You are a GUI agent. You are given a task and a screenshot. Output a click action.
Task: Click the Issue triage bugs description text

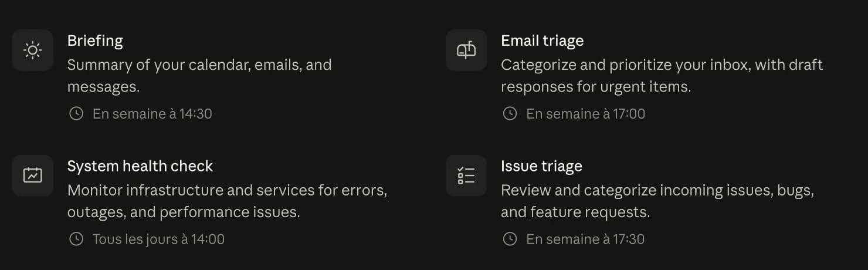point(657,201)
